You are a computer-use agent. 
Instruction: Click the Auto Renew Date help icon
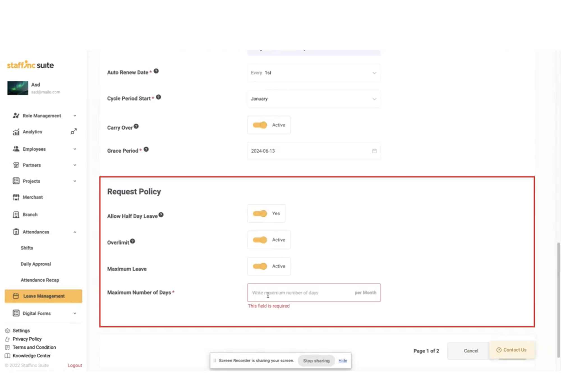[156, 71]
